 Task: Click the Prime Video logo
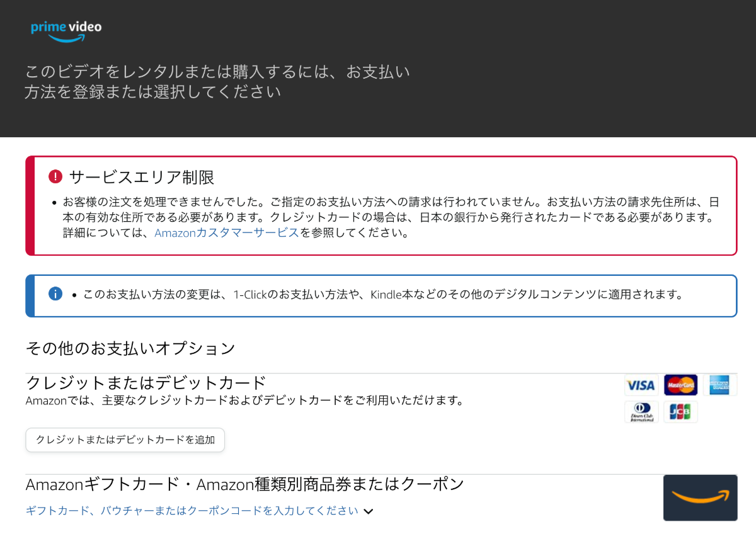click(66, 31)
